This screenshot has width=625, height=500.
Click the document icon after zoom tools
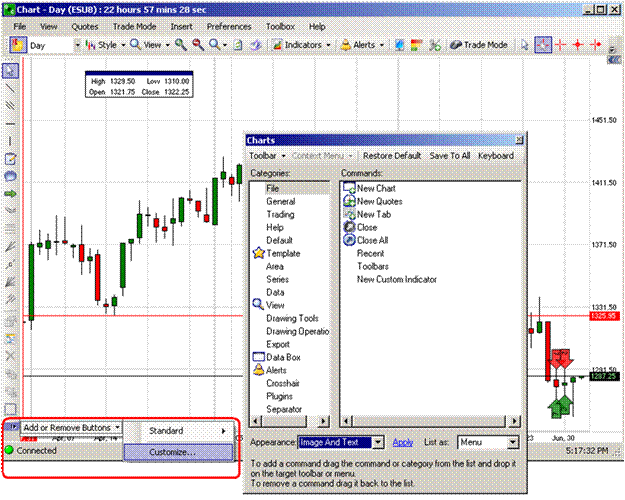[x=238, y=45]
